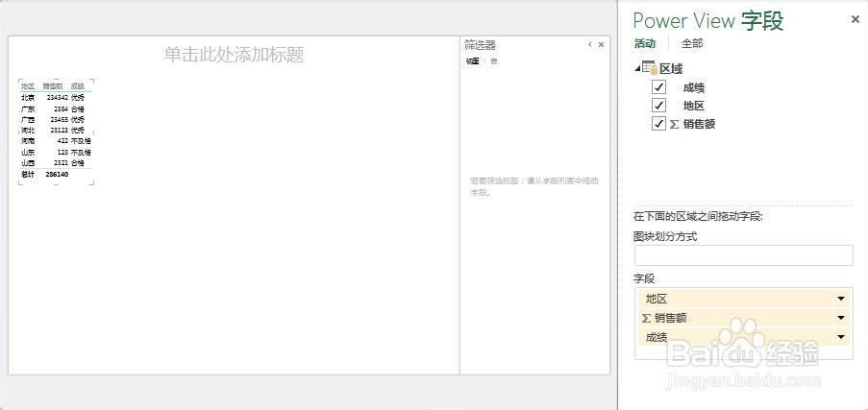
Task: Click the 不及格 cell in 河南 row
Action: point(81,141)
